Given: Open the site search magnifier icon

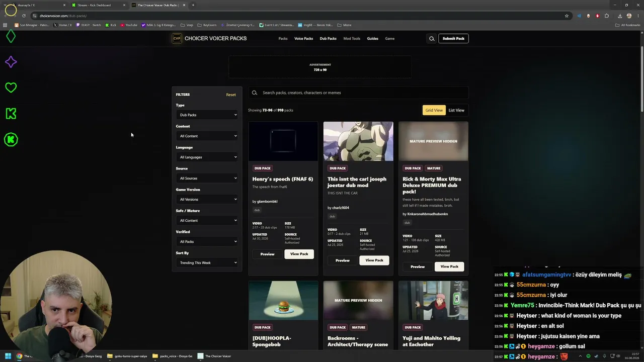Looking at the screenshot, I should tap(432, 39).
